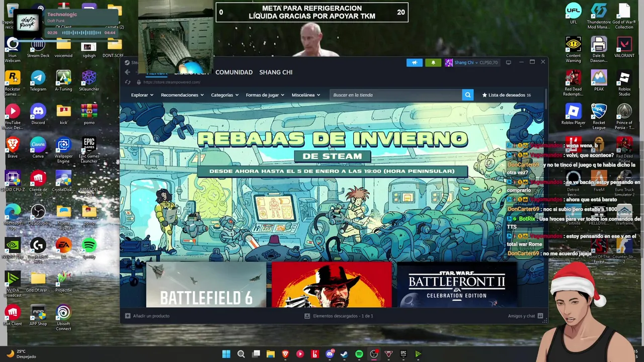Expand the Formas de jugar dropdown

(x=265, y=95)
